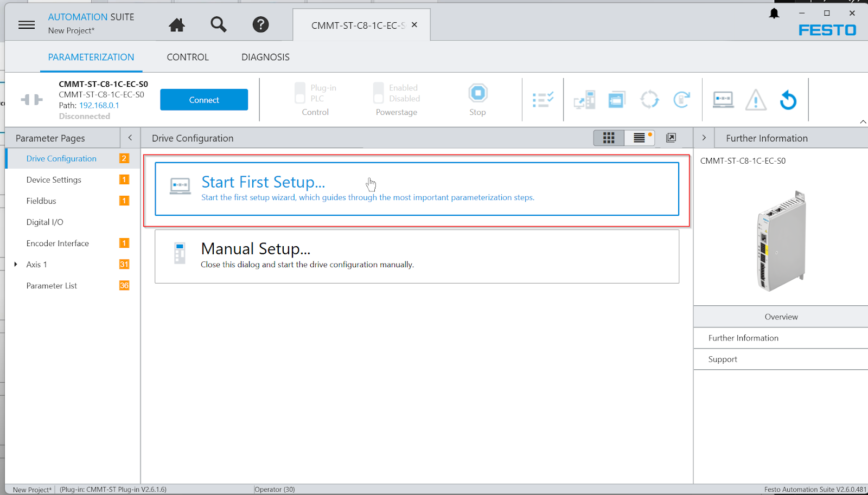The width and height of the screenshot is (868, 495).
Task: Click the device upload/download transfer icon
Action: click(584, 100)
